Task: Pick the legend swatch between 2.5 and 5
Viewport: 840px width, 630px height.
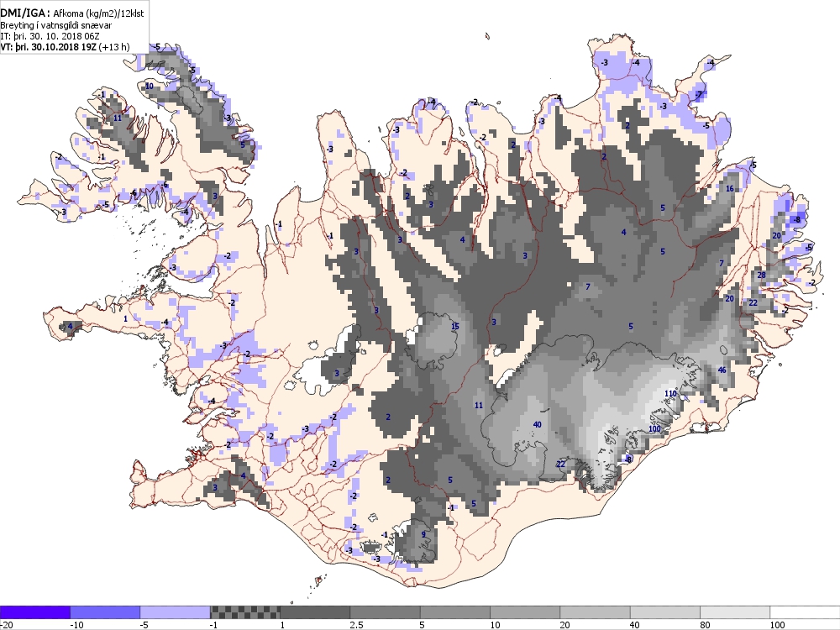Action: 386,612
